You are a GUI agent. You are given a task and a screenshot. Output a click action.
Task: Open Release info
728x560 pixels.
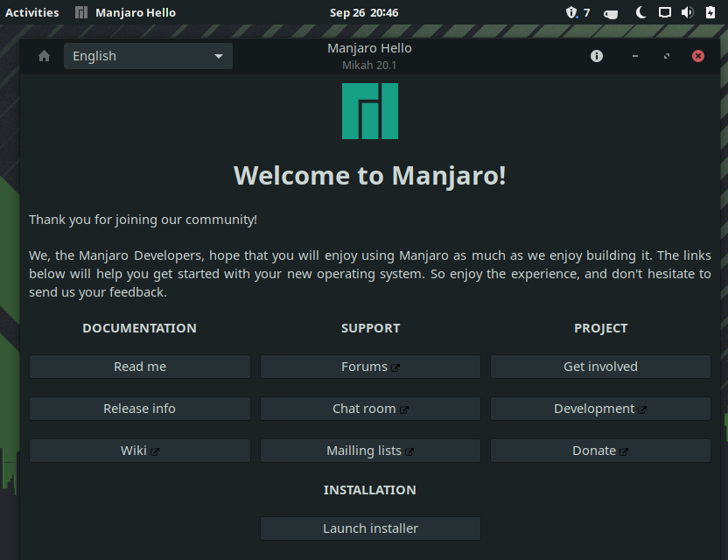(x=140, y=409)
